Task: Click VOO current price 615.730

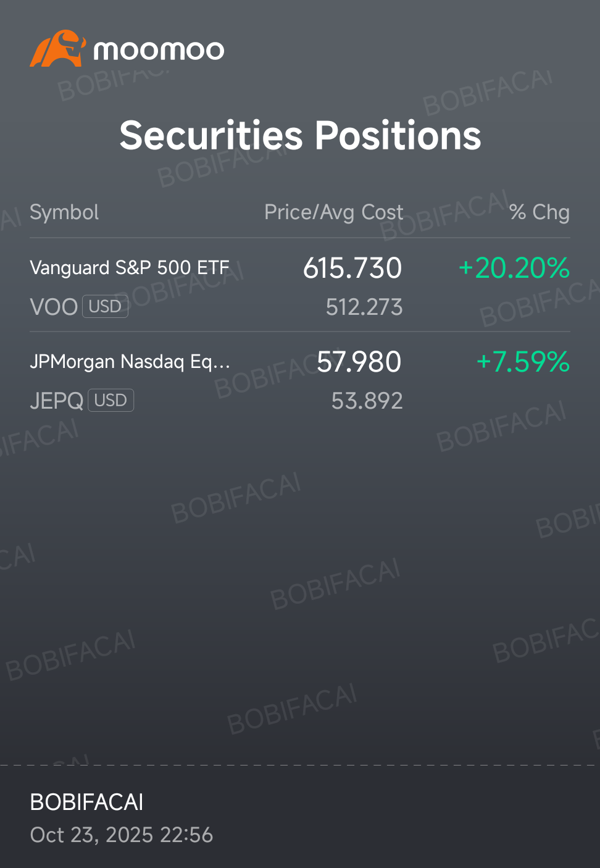Action: point(352,268)
